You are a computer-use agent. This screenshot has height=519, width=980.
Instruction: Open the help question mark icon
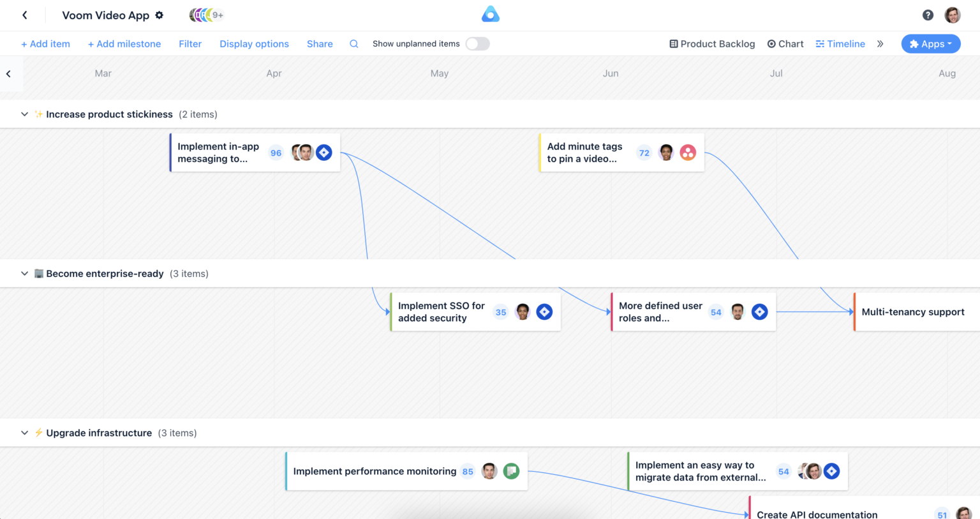(x=928, y=14)
